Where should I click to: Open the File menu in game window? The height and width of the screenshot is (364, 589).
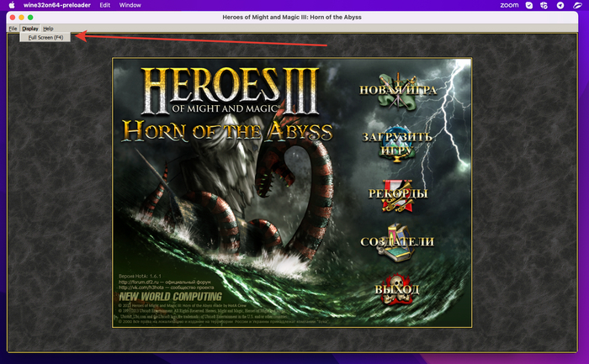click(x=13, y=29)
